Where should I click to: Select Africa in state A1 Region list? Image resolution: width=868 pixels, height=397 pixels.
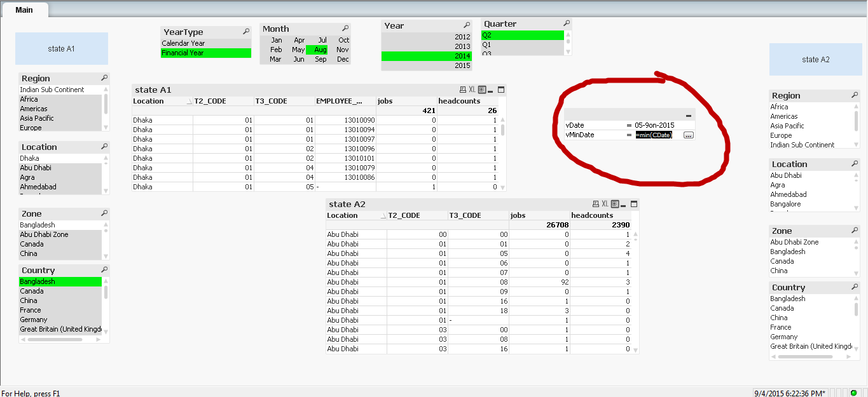60,99
